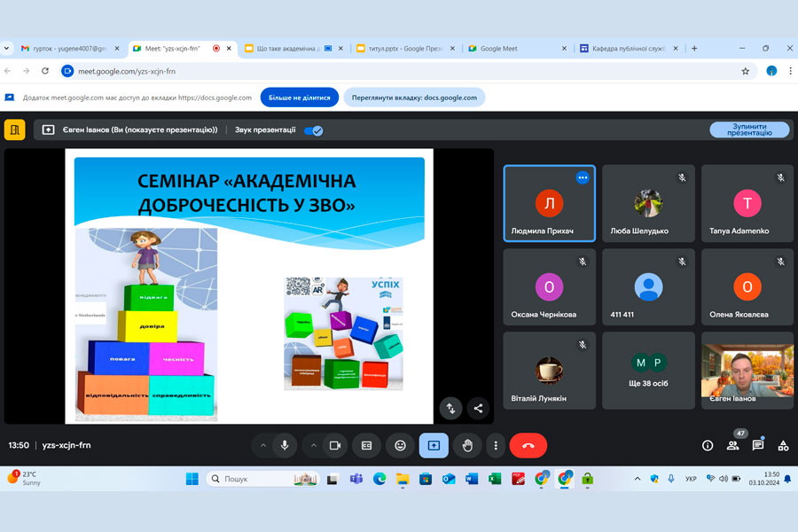
Task: Click Переглянути вкладку: docs.google.com
Action: tap(414, 98)
